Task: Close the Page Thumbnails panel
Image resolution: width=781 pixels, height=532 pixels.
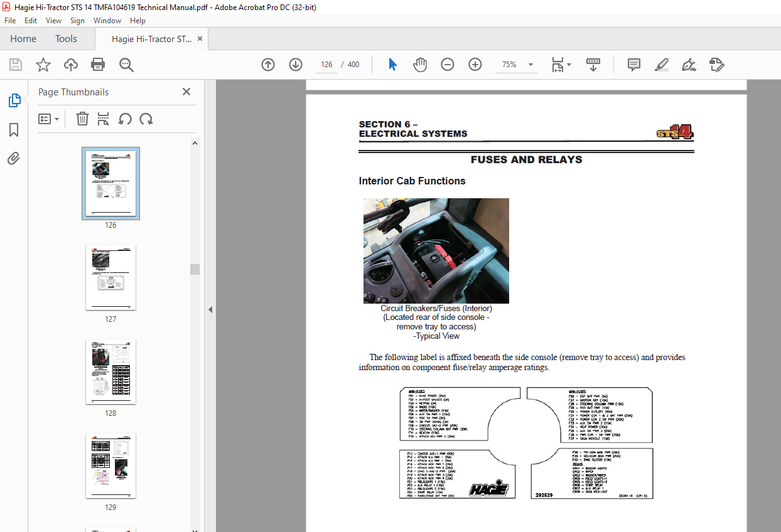Action: (186, 92)
